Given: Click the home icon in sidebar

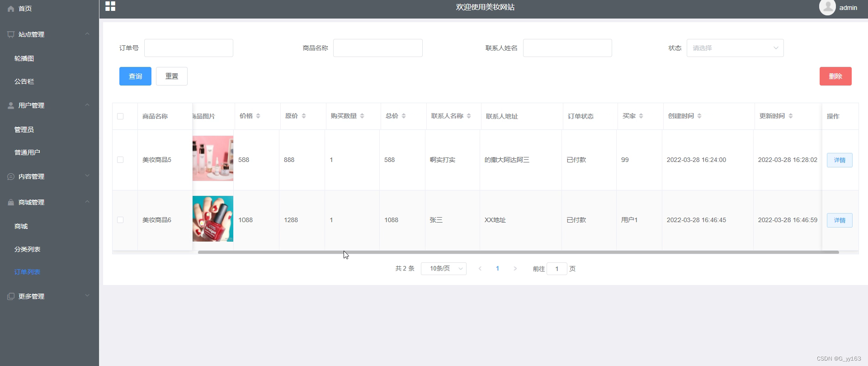Looking at the screenshot, I should (11, 9).
